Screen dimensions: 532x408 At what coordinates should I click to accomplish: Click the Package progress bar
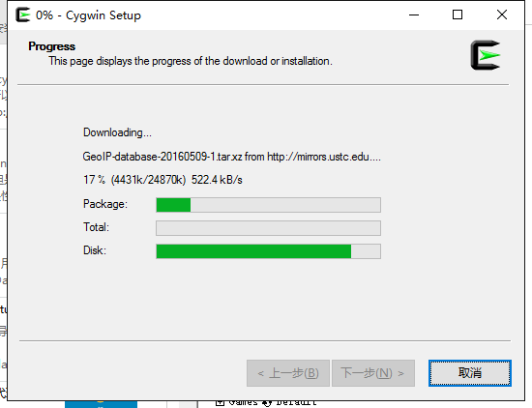point(268,205)
